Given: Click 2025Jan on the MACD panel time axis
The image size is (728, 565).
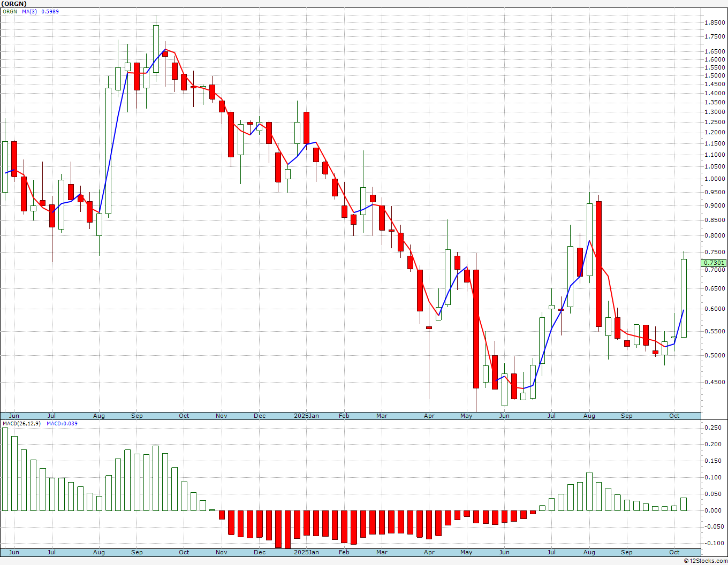Looking at the screenshot, I should click(x=307, y=552).
